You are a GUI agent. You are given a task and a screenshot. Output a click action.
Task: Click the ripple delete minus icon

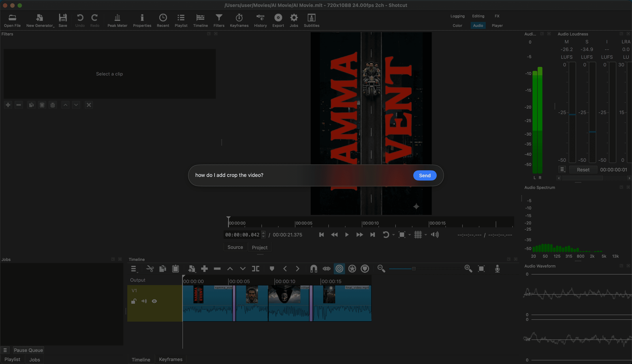tap(217, 269)
